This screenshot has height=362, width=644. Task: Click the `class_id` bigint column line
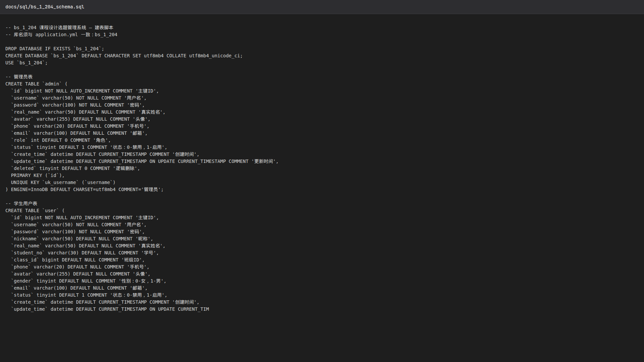[78, 260]
